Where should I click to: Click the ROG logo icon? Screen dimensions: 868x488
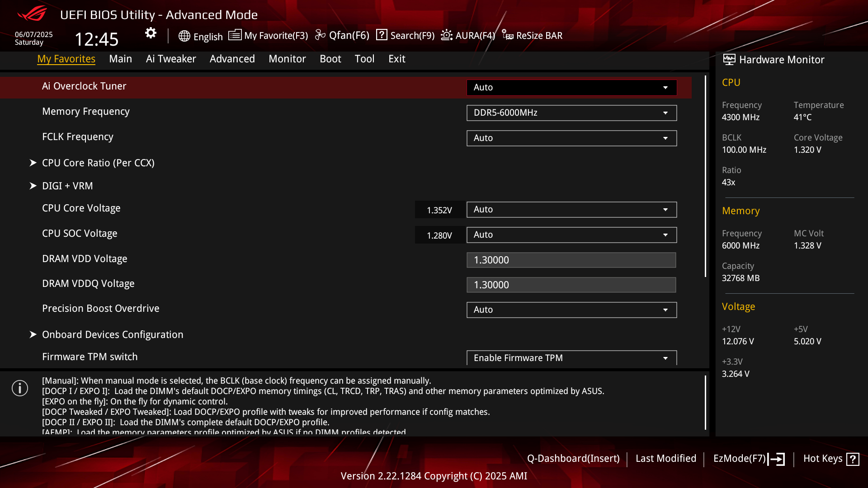point(32,14)
